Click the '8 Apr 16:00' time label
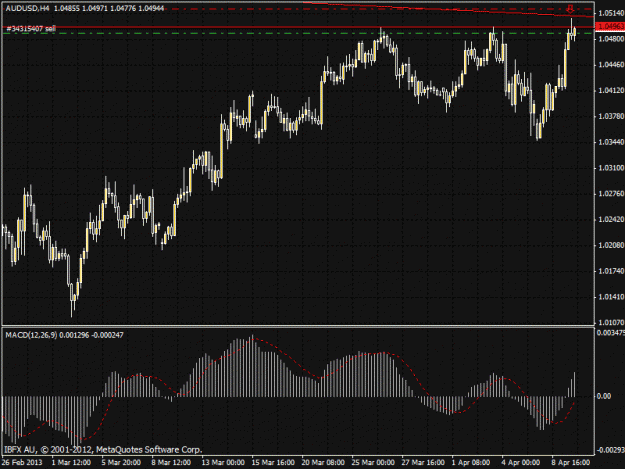 click(571, 463)
